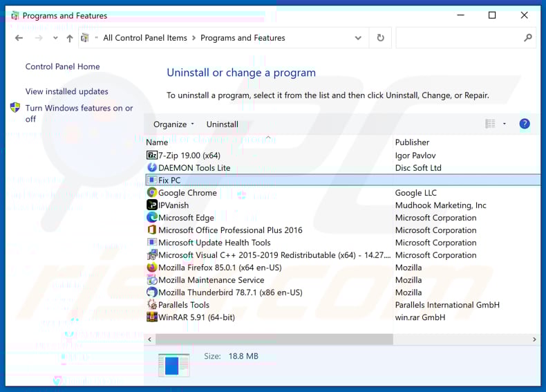Open View installed updates link

pos(66,91)
